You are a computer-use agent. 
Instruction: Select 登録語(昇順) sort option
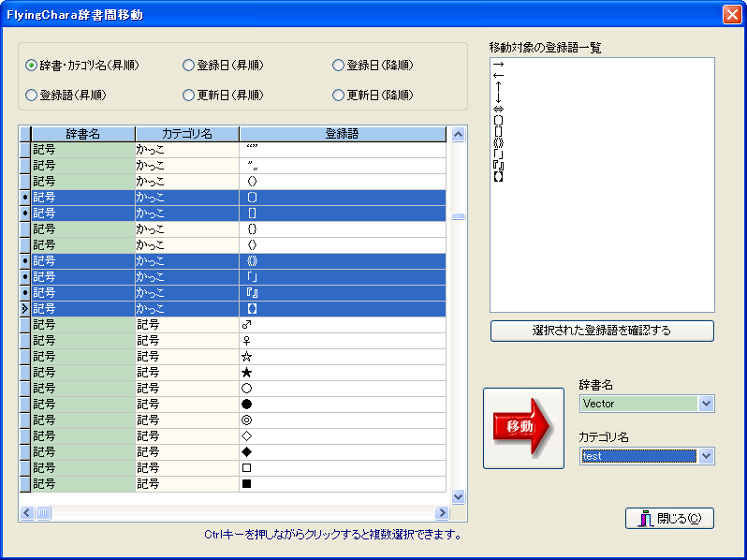coord(66,96)
